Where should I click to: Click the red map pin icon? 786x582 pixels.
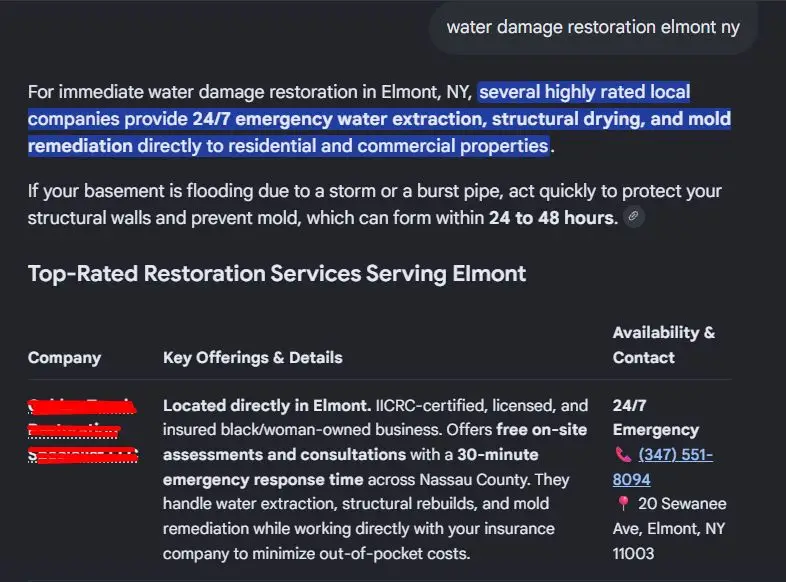pyautogui.click(x=623, y=503)
